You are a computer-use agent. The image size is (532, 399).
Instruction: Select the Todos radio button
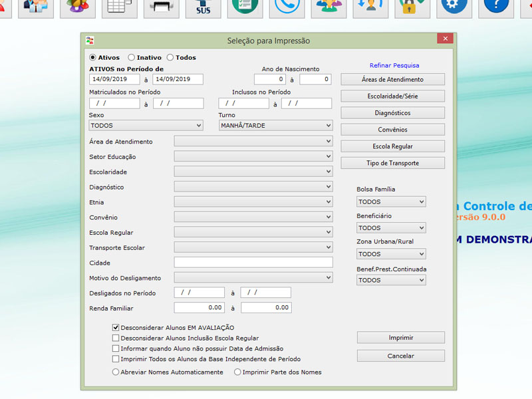tap(170, 58)
